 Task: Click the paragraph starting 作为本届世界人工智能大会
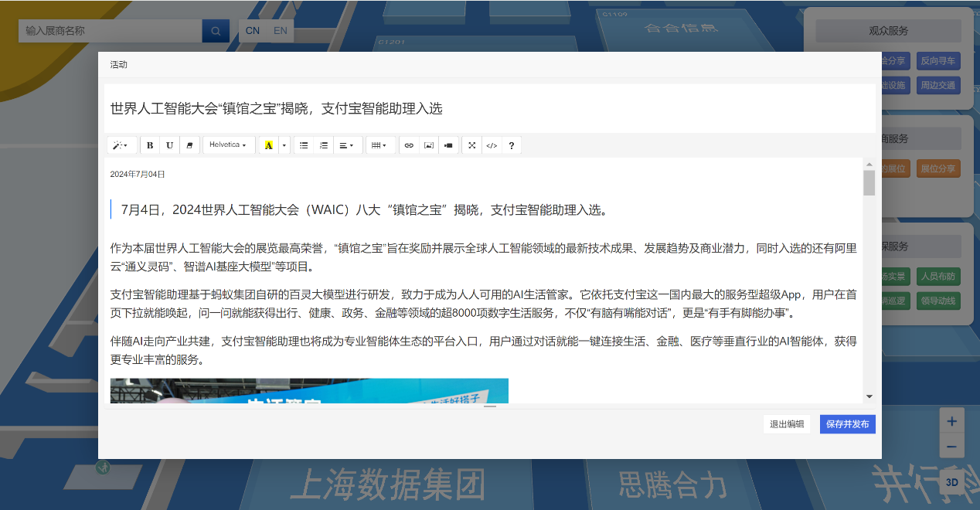(484, 257)
